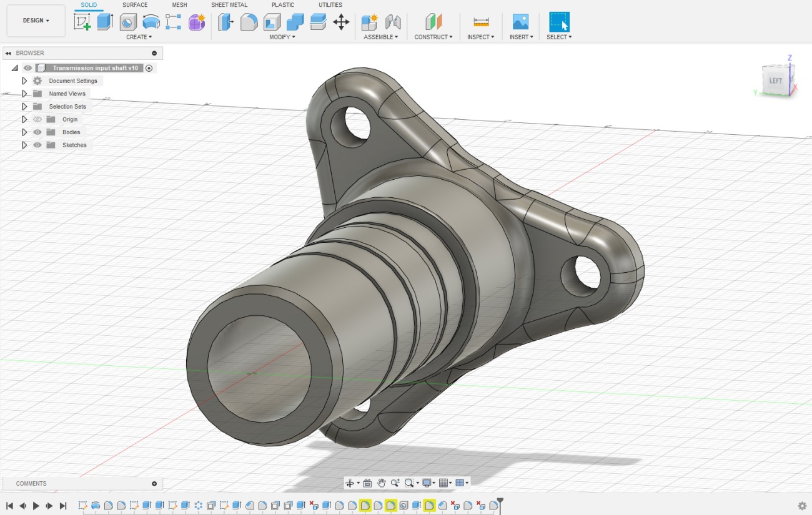Switch to the SHEET METAL tab
The image size is (812, 515).
pos(229,5)
